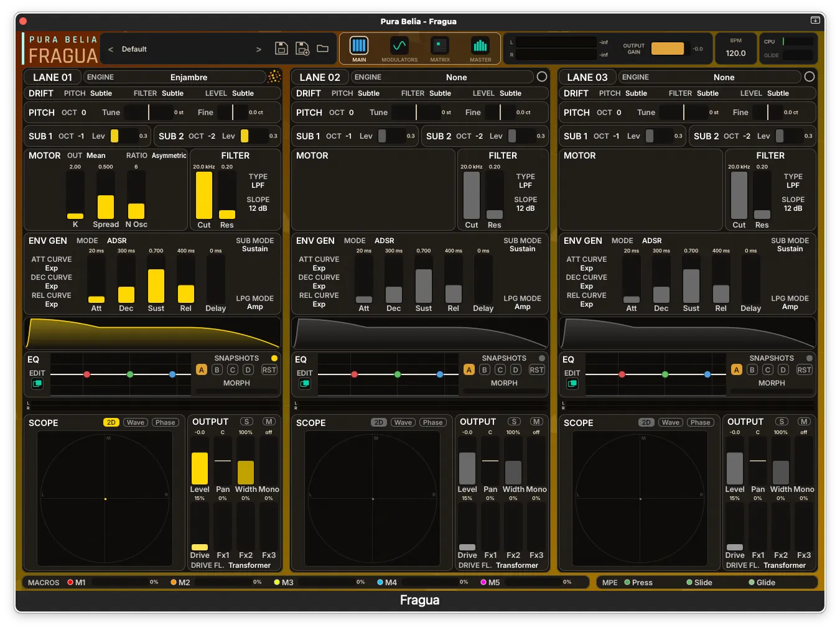Screen dimensions: 840x630
Task: Reset snapshots with RST in Lane 02
Action: click(536, 369)
